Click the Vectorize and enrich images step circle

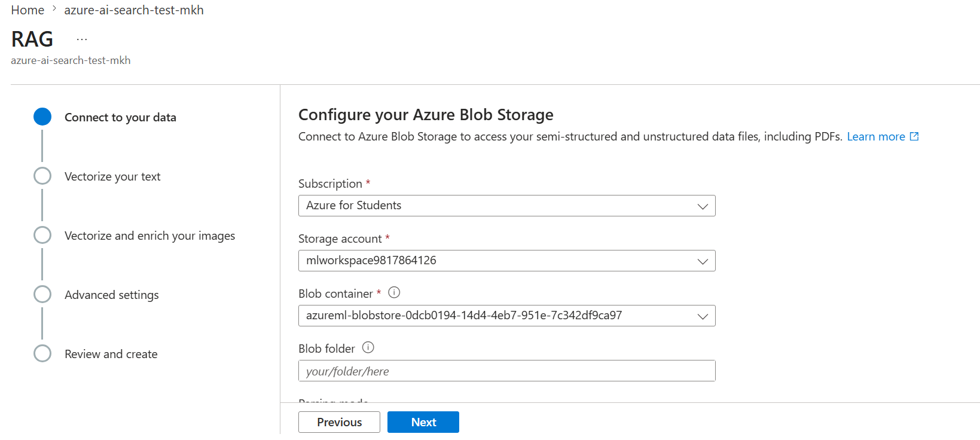pyautogui.click(x=42, y=235)
